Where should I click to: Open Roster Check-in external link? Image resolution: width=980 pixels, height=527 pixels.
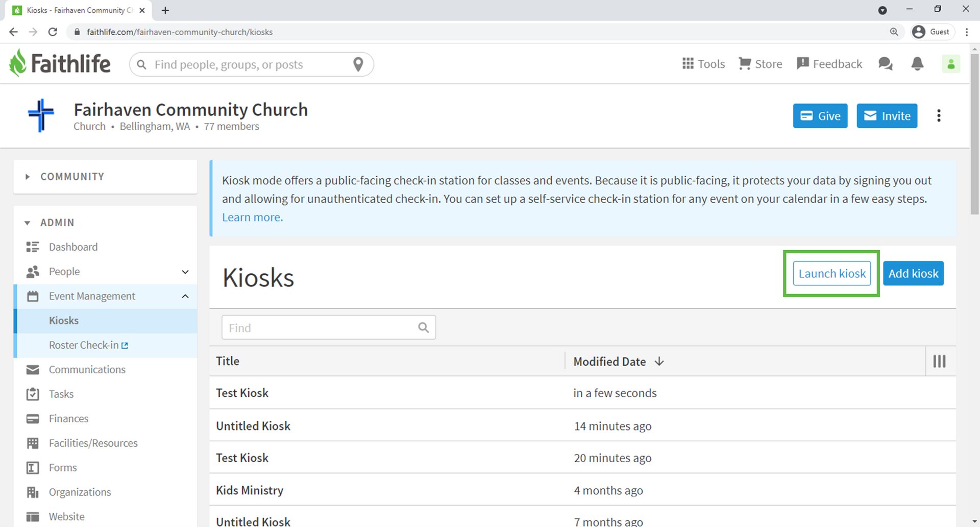(x=88, y=345)
